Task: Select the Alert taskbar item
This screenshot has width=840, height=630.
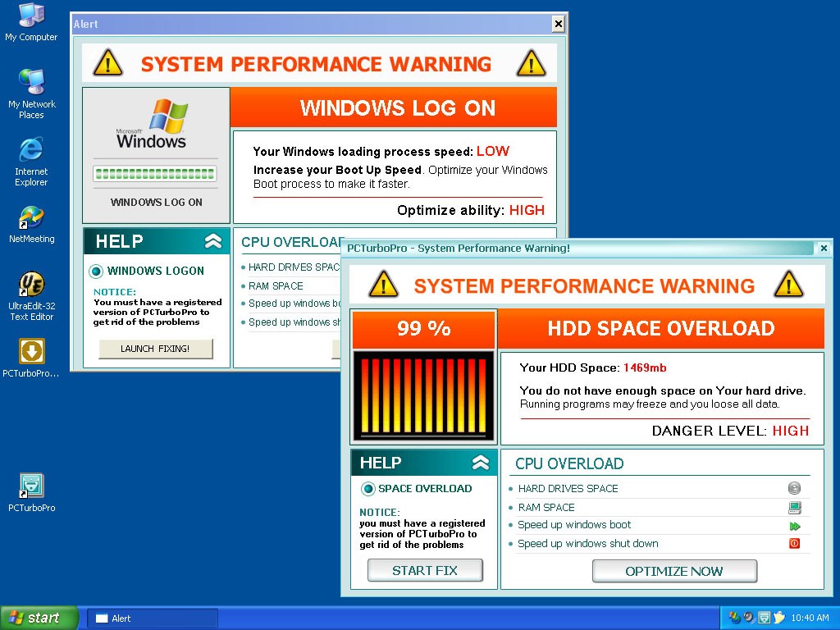Action: click(x=153, y=619)
